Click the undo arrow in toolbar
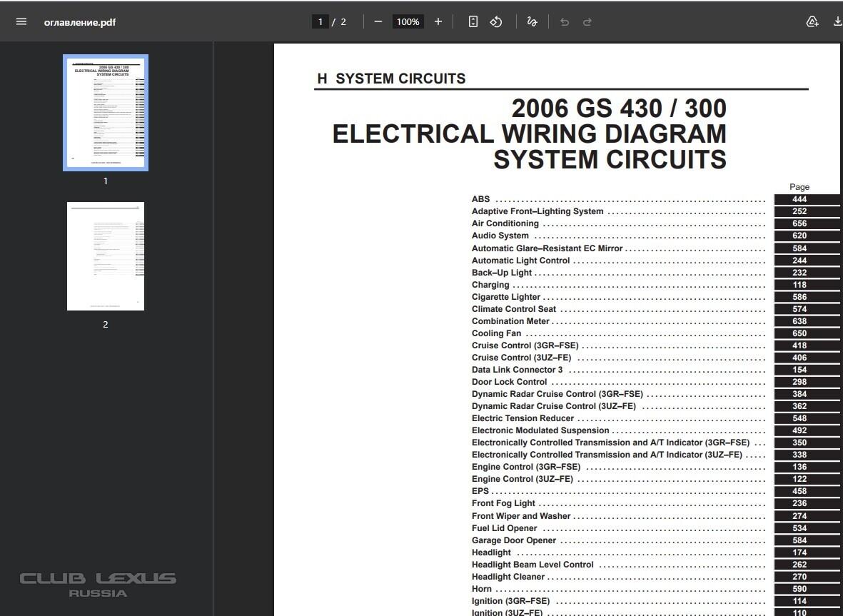The height and width of the screenshot is (616, 843). point(565,22)
